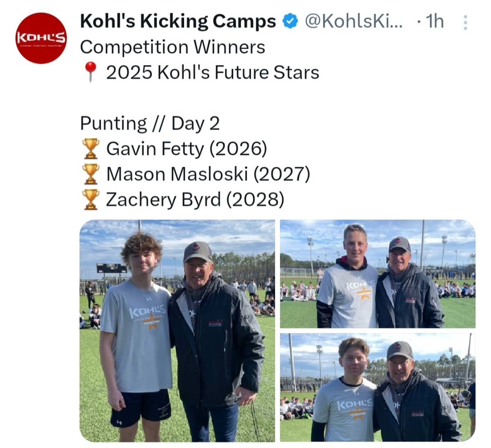Open the three-dot more options menu
Viewport: 491px width, 448px height.
tap(465, 23)
